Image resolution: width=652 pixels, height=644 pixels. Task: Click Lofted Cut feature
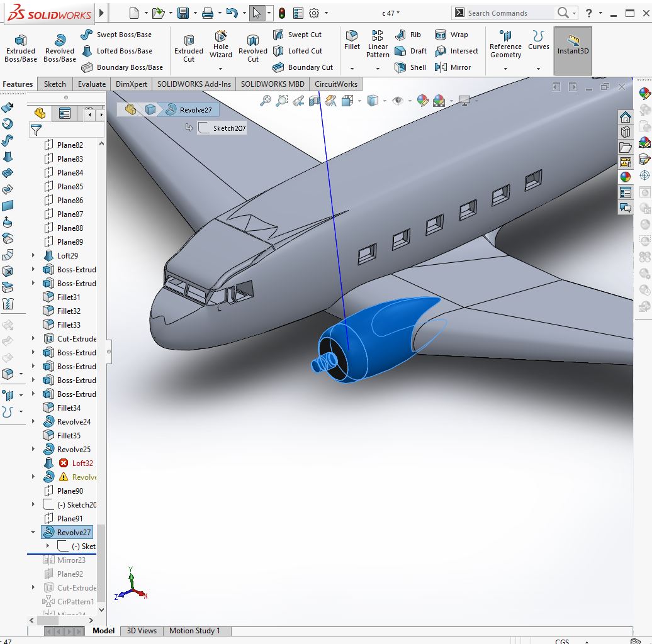(298, 51)
